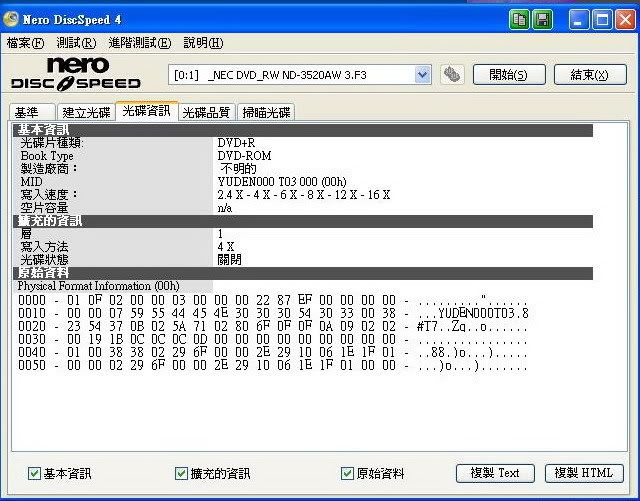Screen dimensions: 640x501
Task: Minimize the Nero DiscSpeed window
Action: pyautogui.click(x=579, y=19)
